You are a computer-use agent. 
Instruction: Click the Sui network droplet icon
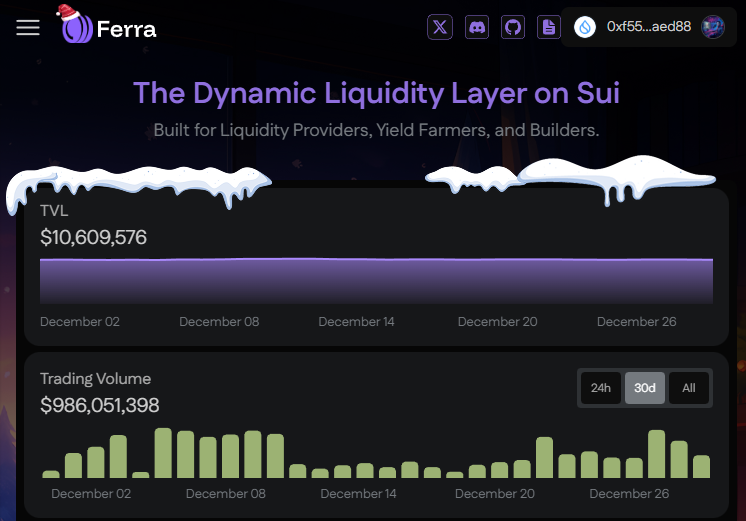(x=585, y=27)
